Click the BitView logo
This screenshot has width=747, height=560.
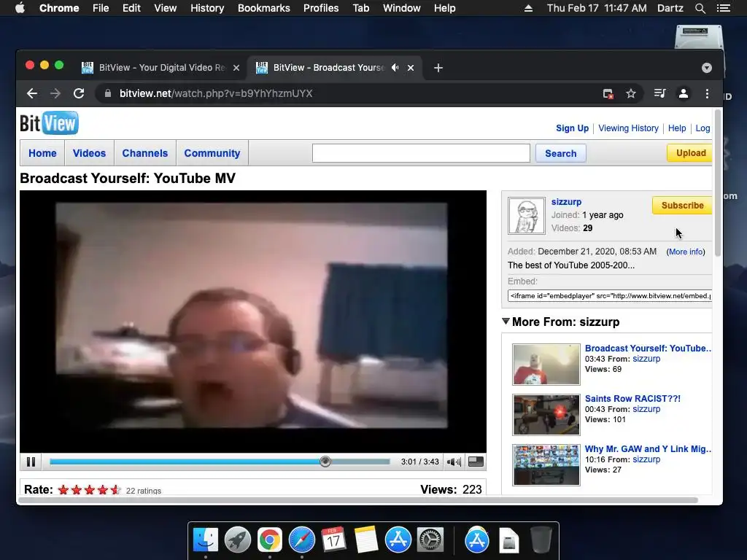49,123
